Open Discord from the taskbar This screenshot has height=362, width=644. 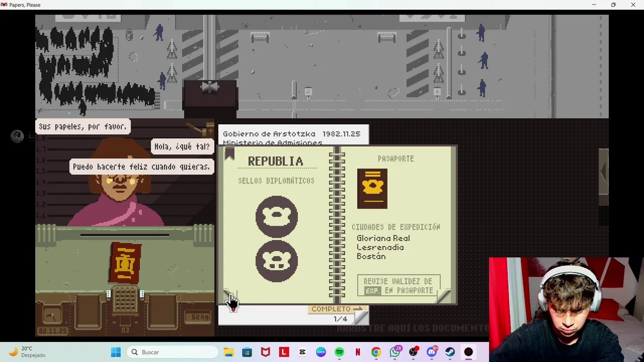point(432,352)
